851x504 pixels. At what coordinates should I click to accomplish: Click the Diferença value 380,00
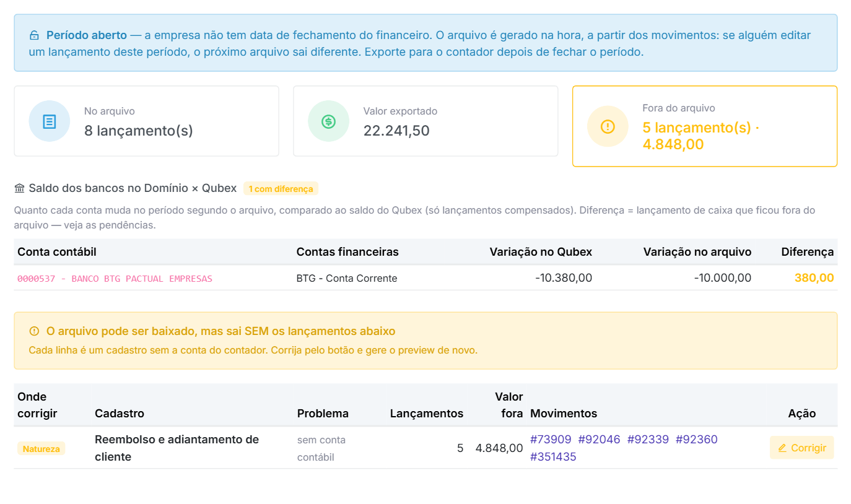click(814, 278)
